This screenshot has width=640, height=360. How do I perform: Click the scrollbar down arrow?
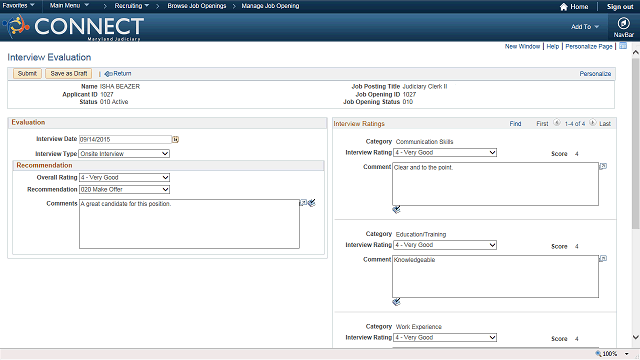point(636,337)
